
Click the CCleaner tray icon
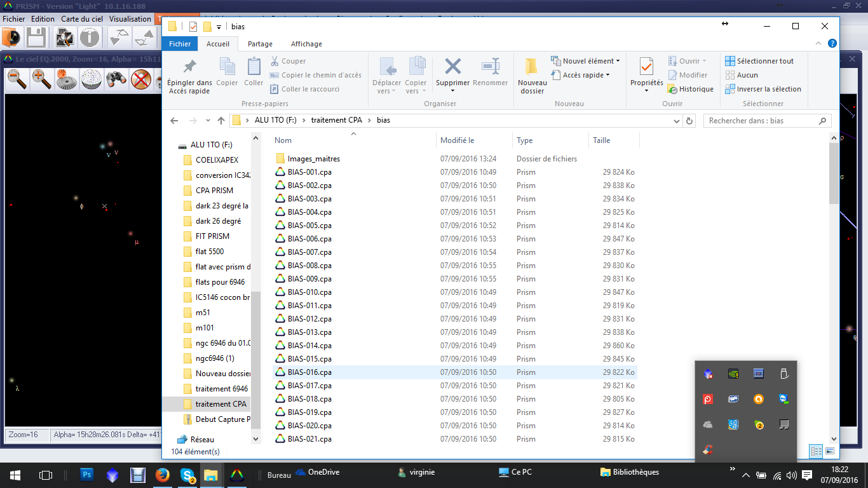tap(707, 450)
